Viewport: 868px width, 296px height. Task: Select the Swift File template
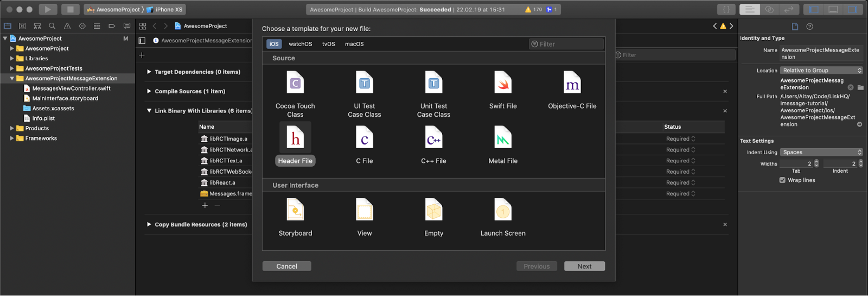503,90
